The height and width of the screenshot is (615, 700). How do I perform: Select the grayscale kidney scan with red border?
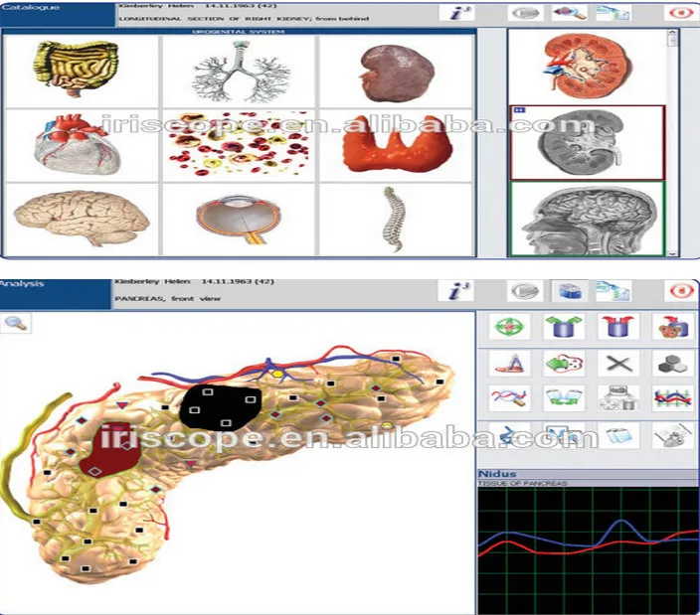[588, 143]
